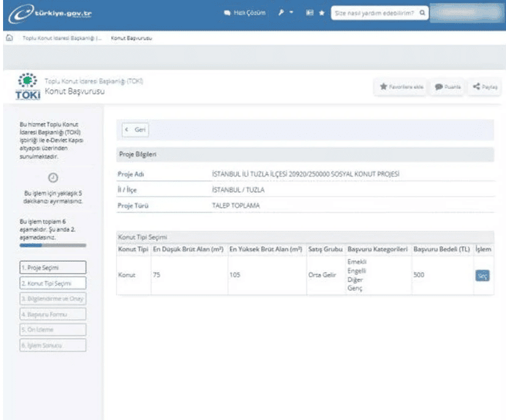The width and height of the screenshot is (506, 420).
Task: Click the search magnifier icon
Action: (422, 13)
